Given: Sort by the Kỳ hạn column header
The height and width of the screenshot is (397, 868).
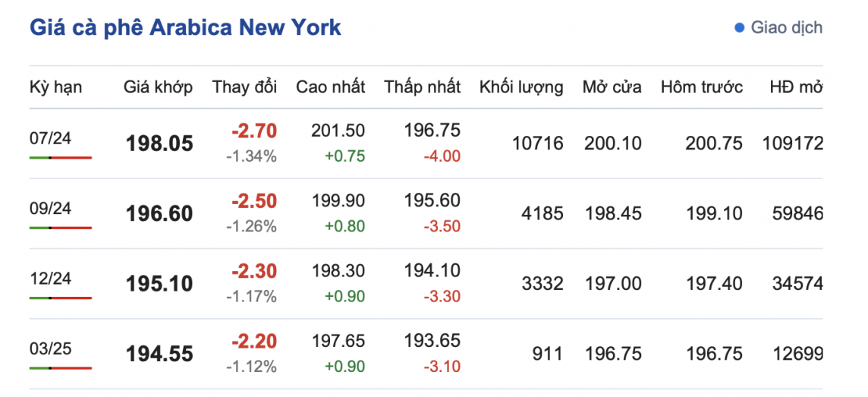Looking at the screenshot, I should click(x=56, y=87).
